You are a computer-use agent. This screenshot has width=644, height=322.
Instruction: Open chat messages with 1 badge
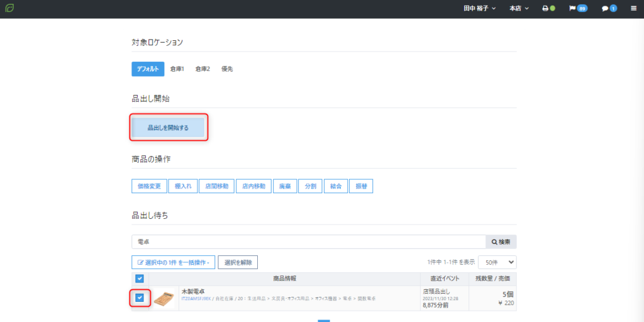(609, 8)
